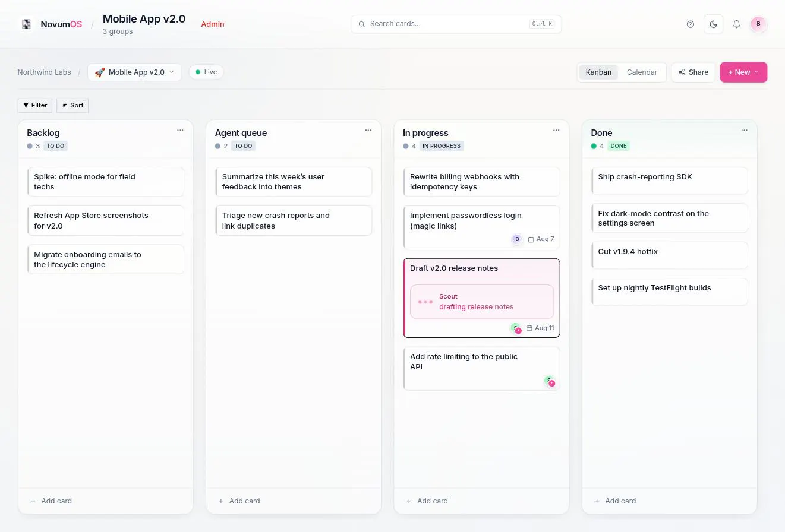
Task: Click agent avatar on Draft release notes card
Action: click(516, 328)
